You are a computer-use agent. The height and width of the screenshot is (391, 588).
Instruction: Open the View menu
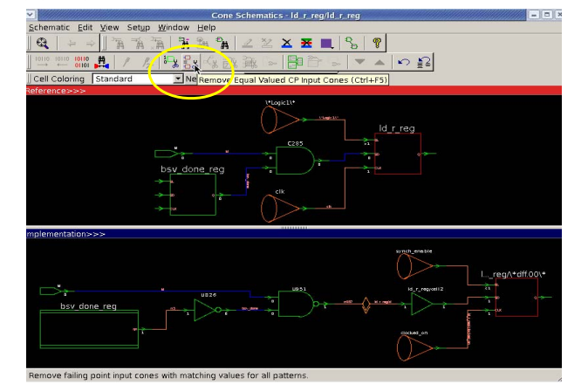coord(109,27)
